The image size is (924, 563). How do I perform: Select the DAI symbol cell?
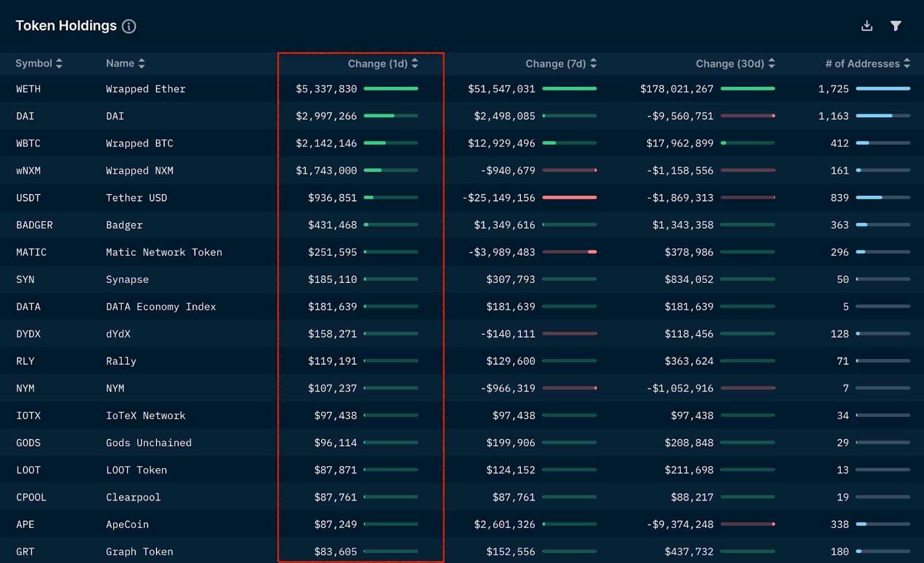[x=25, y=116]
